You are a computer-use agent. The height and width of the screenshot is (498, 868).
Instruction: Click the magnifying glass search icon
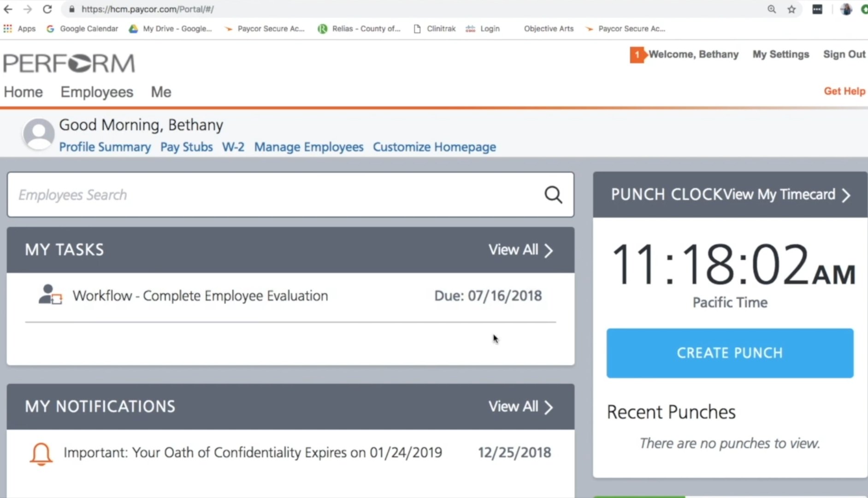[553, 195]
